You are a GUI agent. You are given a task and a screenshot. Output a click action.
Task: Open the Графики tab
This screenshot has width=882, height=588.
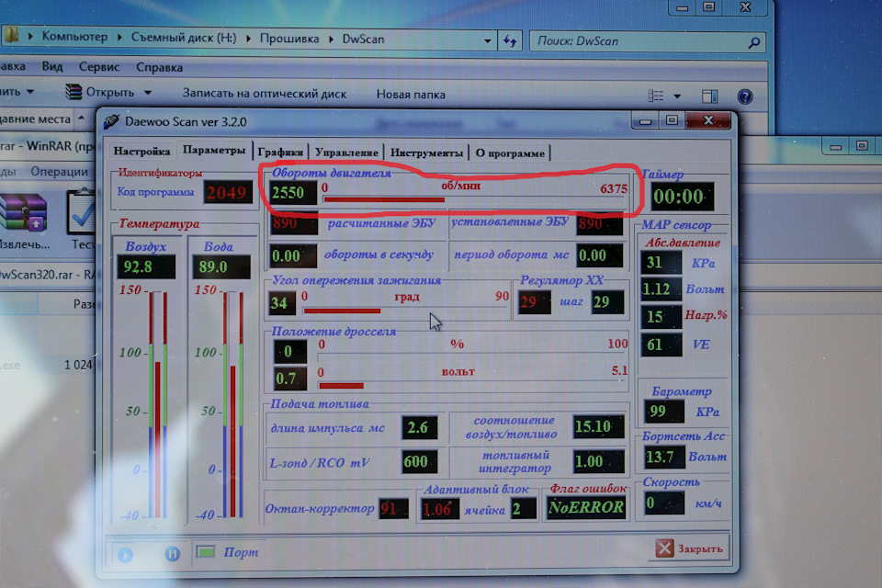point(280,152)
